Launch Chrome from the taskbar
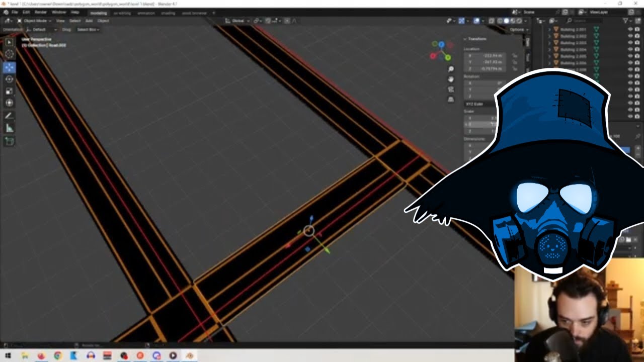644x362 pixels. [x=58, y=355]
